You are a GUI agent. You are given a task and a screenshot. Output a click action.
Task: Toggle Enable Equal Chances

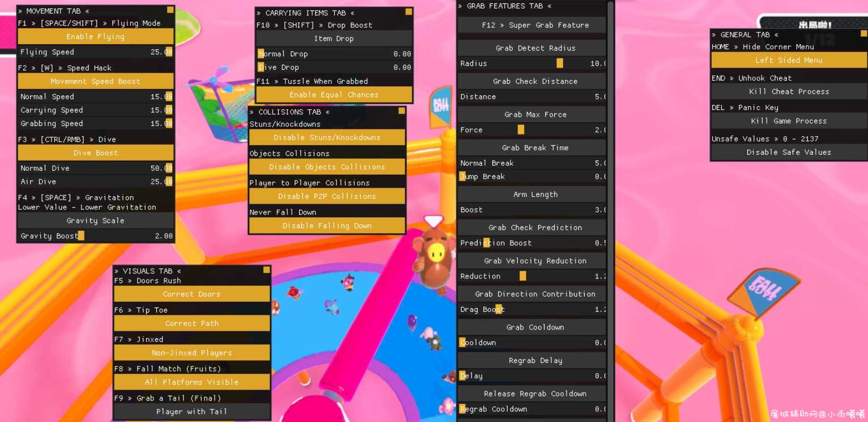[x=334, y=95]
